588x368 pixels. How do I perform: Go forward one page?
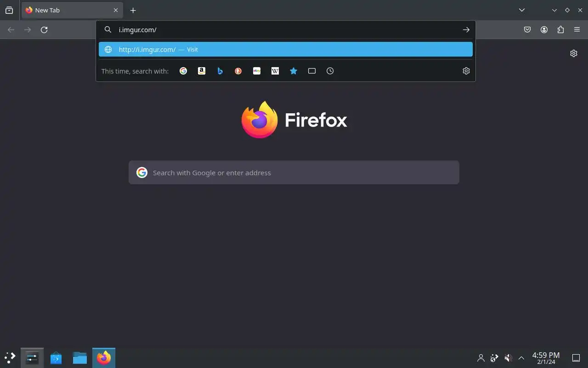[x=28, y=29]
